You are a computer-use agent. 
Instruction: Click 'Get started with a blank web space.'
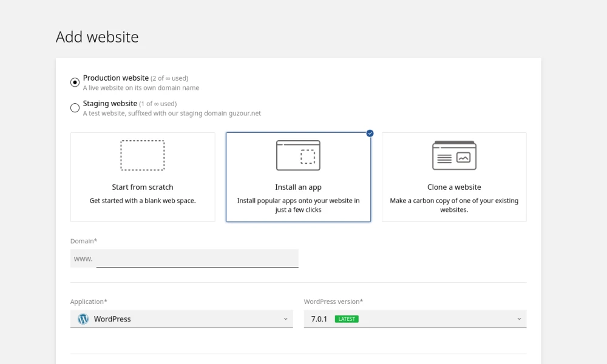point(143,201)
